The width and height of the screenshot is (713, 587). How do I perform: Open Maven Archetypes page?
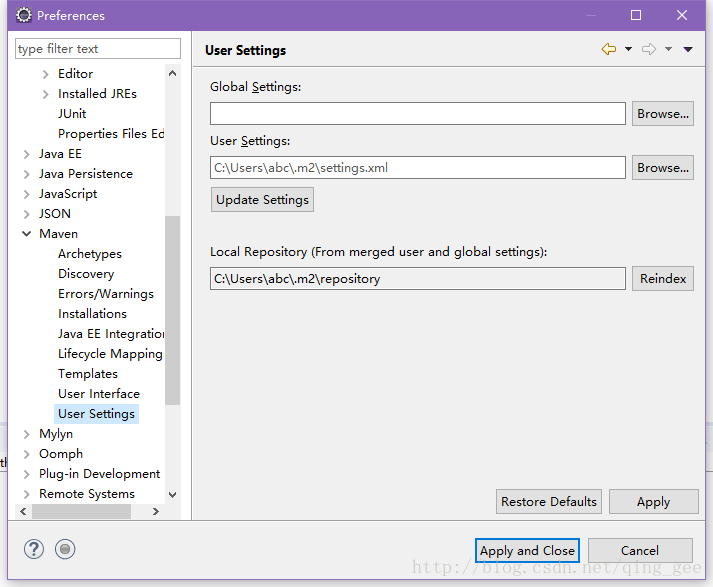[x=90, y=254]
